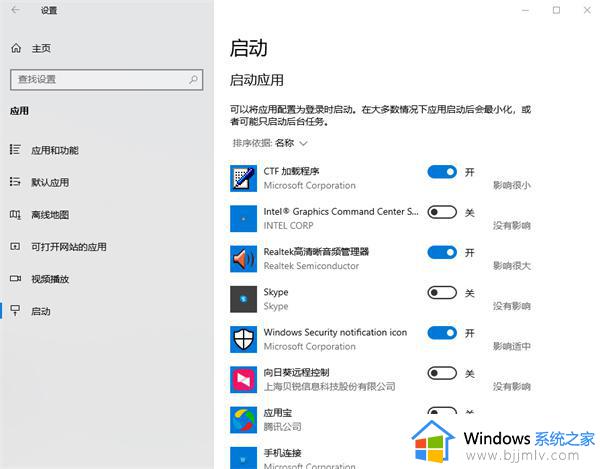
Task: Open 默认应用 settings page
Action: (x=50, y=182)
